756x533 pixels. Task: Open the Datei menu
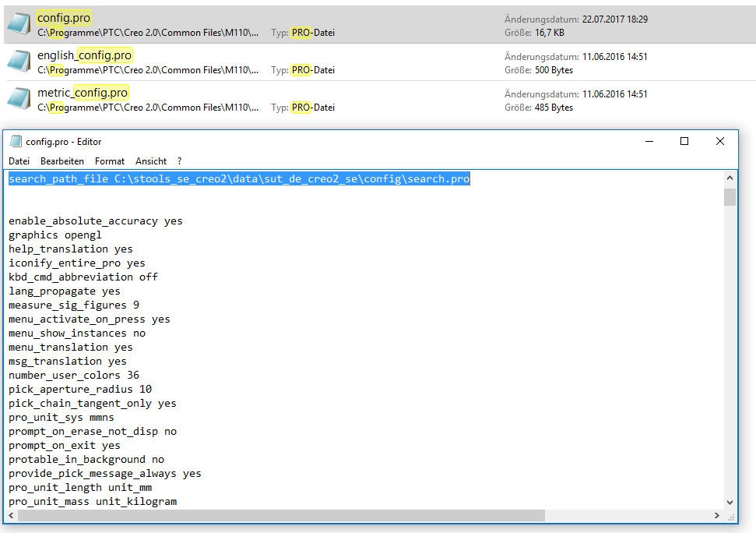pyautogui.click(x=19, y=161)
